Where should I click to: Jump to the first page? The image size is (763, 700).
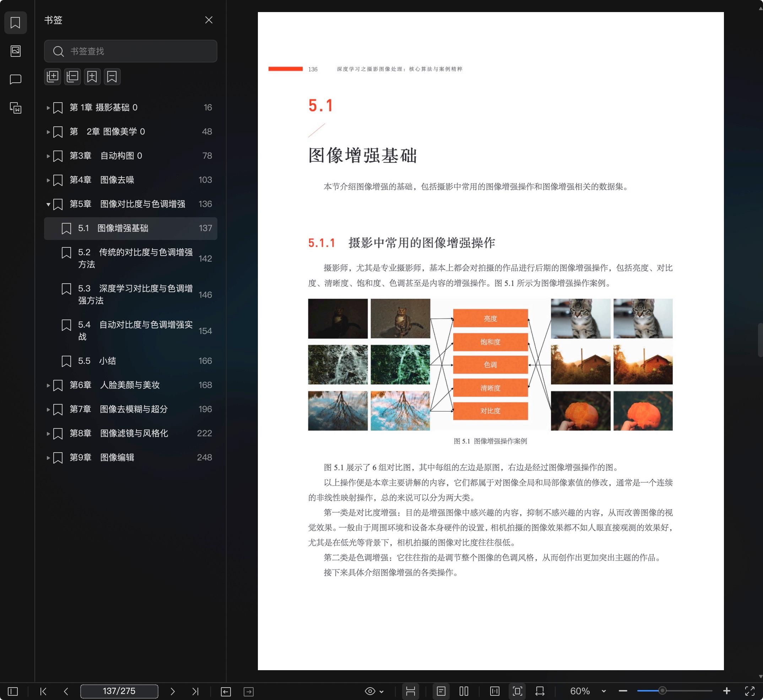point(43,691)
